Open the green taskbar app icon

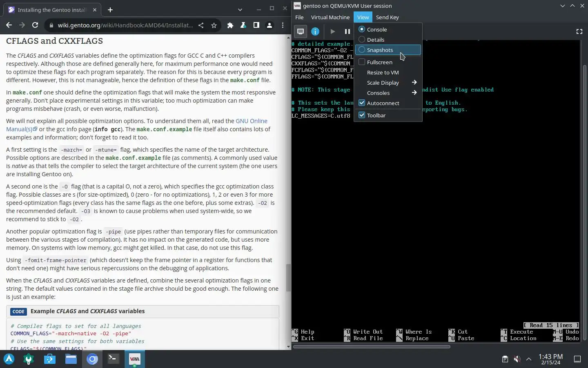tap(29, 359)
